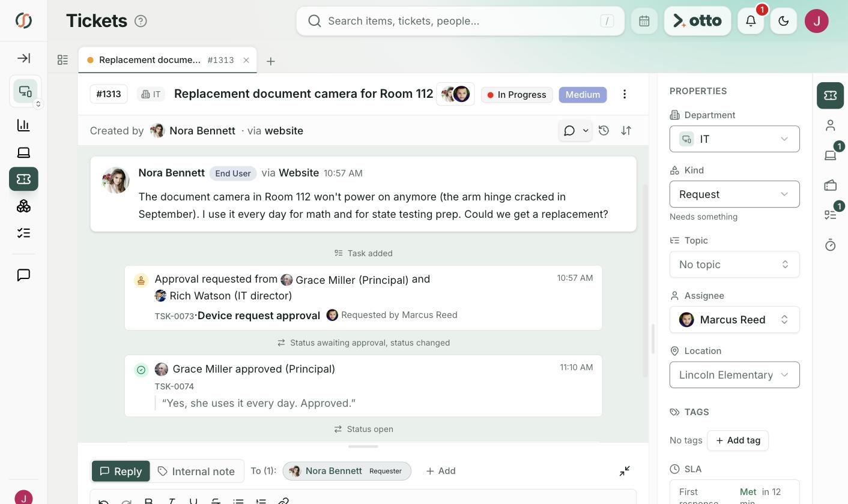Click the In Progress status badge
Viewport: 848px width, 504px height.
coord(516,95)
